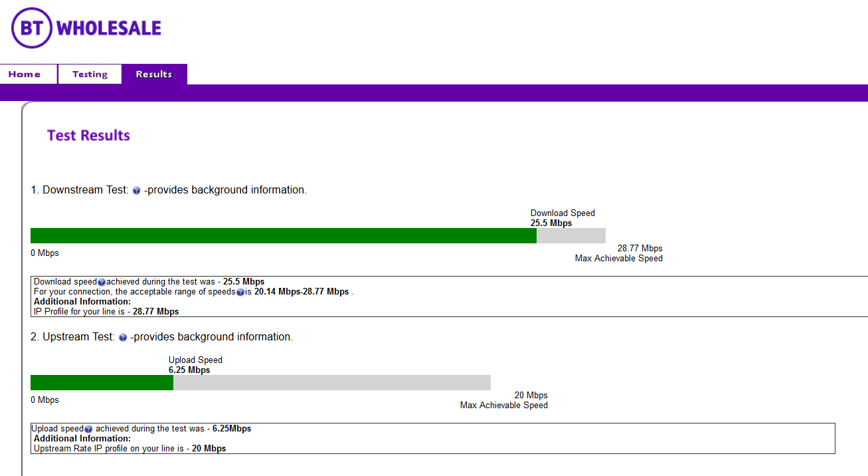Open help icon after 'Download speed' text
868x476 pixels.
(x=102, y=283)
